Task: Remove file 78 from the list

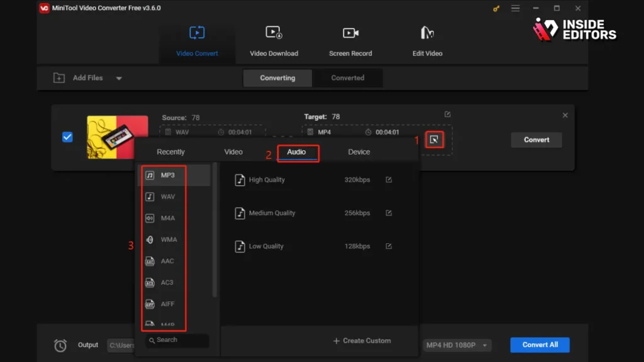Action: pos(565,116)
